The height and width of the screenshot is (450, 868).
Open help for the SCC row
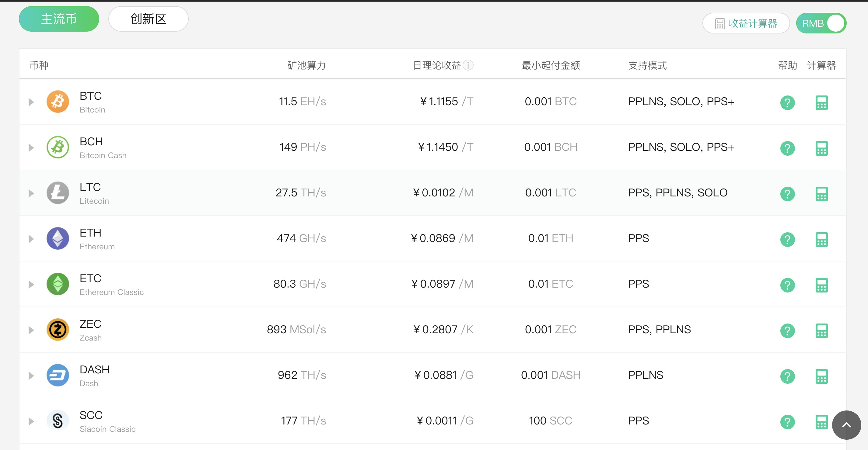point(787,422)
